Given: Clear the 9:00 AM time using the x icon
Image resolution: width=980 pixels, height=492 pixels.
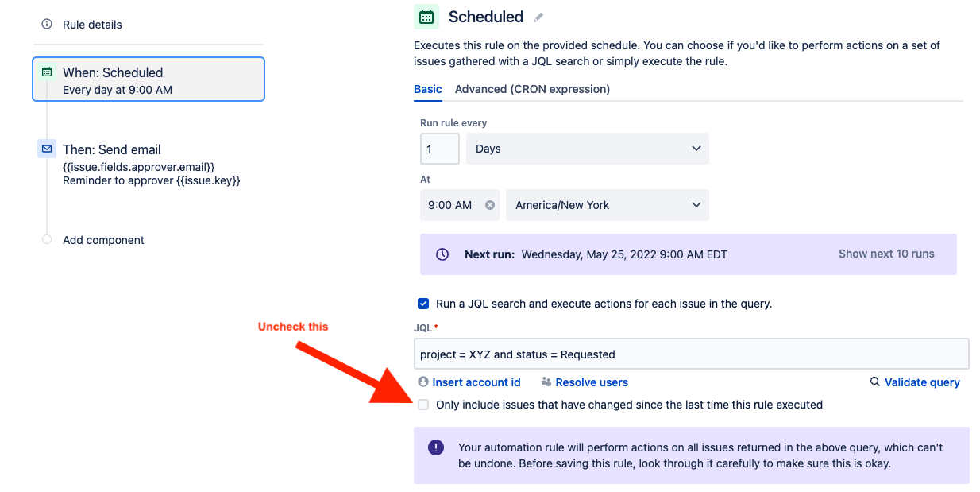Looking at the screenshot, I should pyautogui.click(x=490, y=205).
